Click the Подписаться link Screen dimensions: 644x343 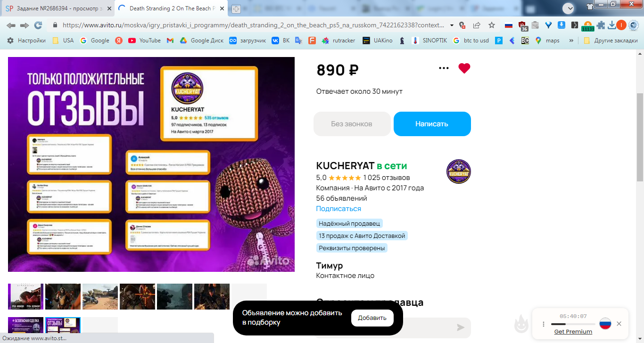339,209
